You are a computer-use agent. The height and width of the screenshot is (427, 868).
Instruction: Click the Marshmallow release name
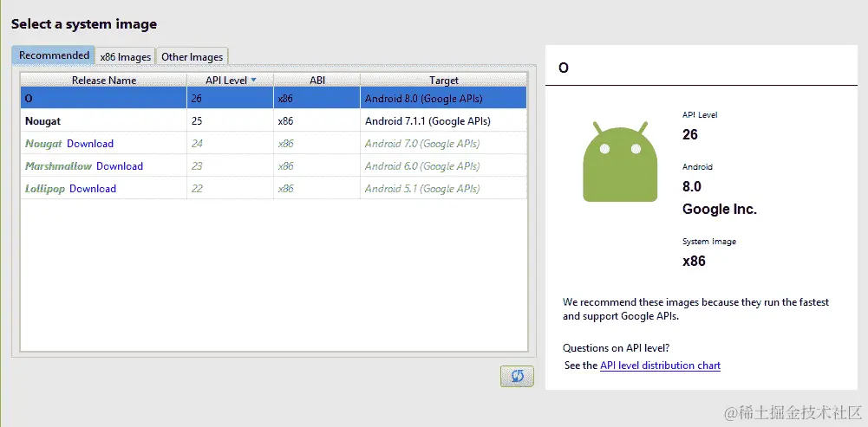click(58, 166)
